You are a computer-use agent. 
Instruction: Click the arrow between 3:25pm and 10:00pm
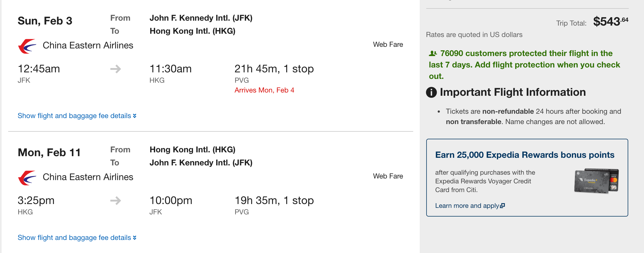[x=116, y=201]
